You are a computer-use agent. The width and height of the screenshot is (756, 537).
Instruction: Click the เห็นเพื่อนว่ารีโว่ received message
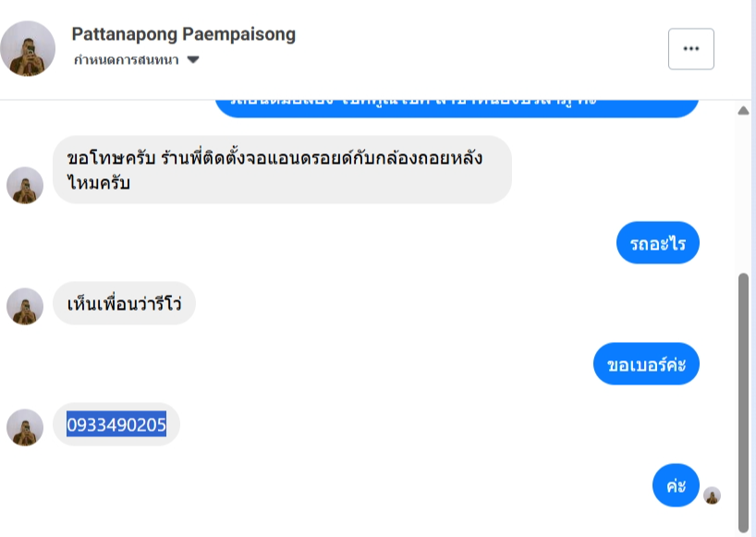124,303
